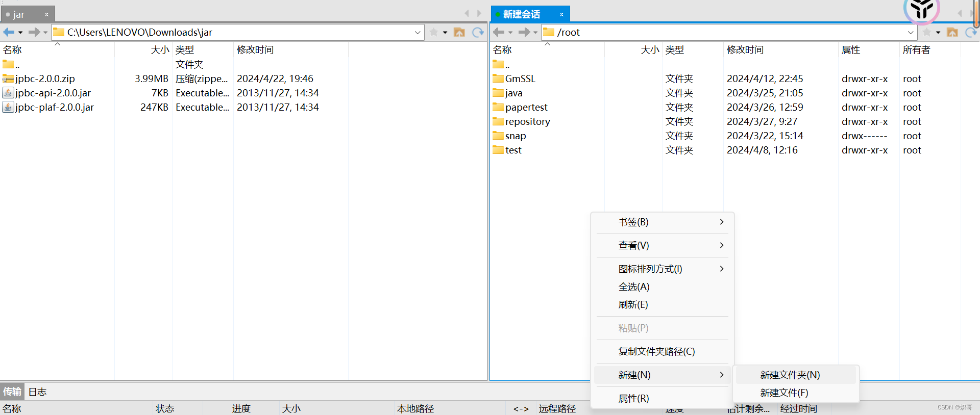Select the papertest folder icon
This screenshot has height=415, width=980.
tap(498, 107)
